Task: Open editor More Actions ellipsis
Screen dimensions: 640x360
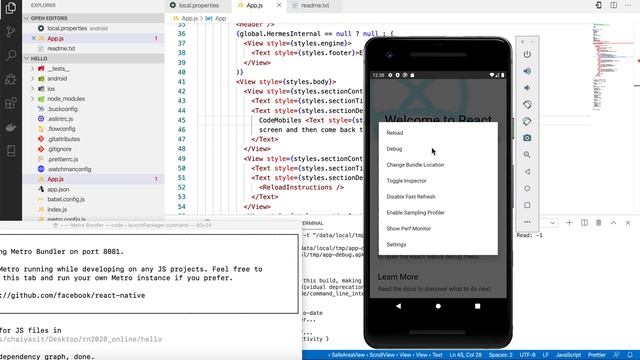Action: click(628, 5)
